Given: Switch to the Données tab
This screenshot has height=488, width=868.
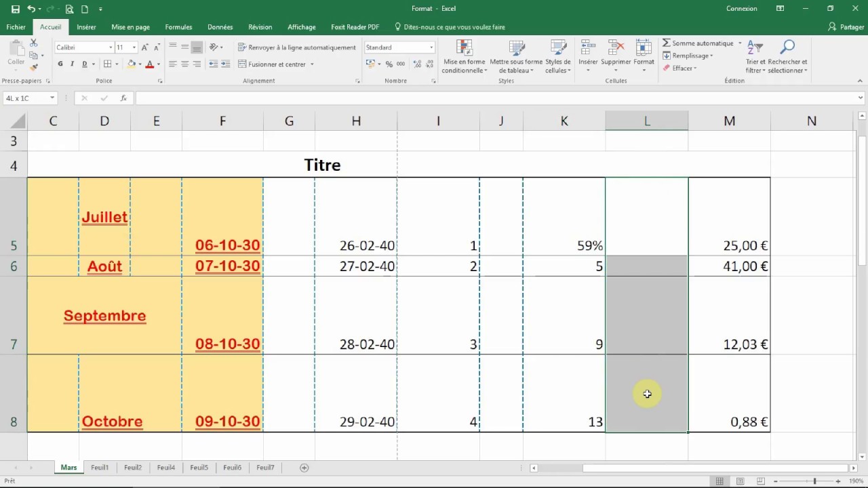Looking at the screenshot, I should (220, 27).
